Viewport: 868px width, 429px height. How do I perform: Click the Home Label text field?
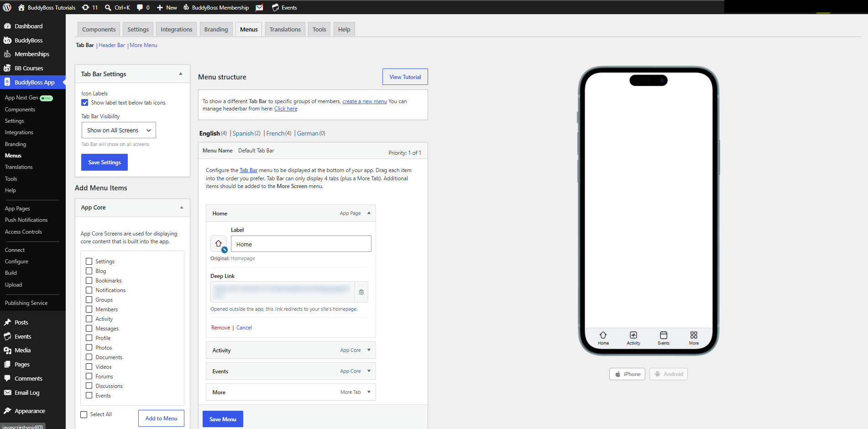[301, 244]
